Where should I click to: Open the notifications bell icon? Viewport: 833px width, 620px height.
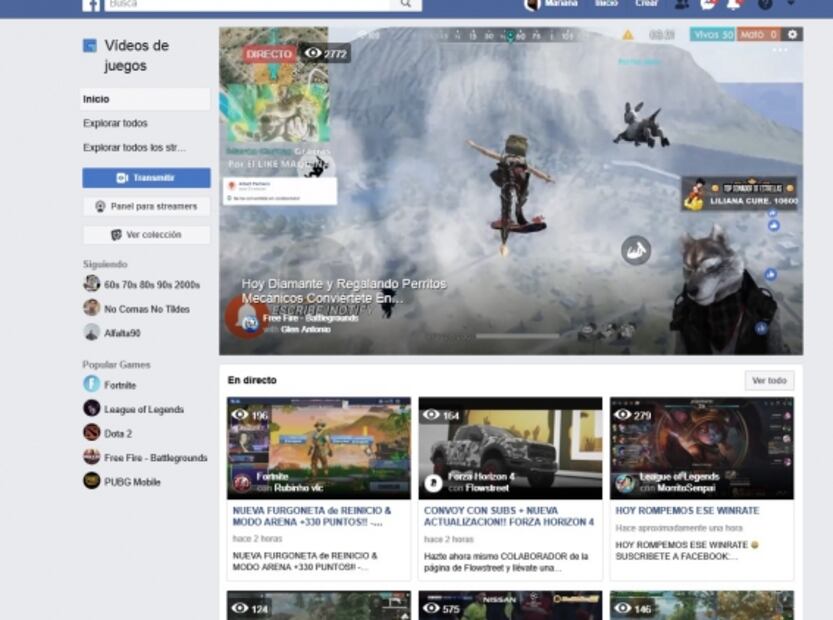tap(733, 4)
